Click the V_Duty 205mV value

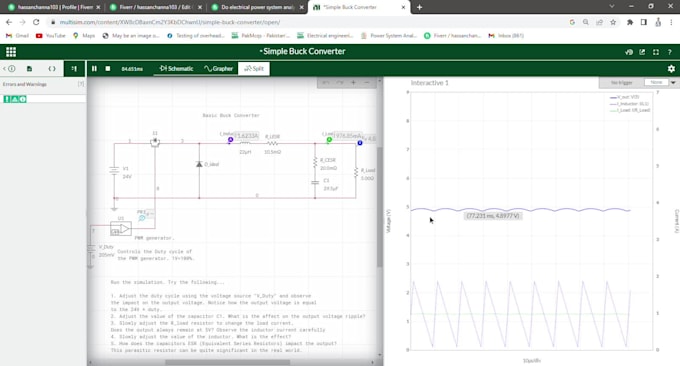(106, 255)
